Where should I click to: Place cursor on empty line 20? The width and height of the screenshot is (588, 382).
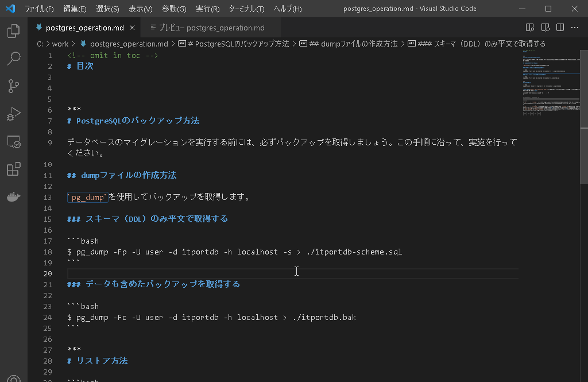pos(292,273)
